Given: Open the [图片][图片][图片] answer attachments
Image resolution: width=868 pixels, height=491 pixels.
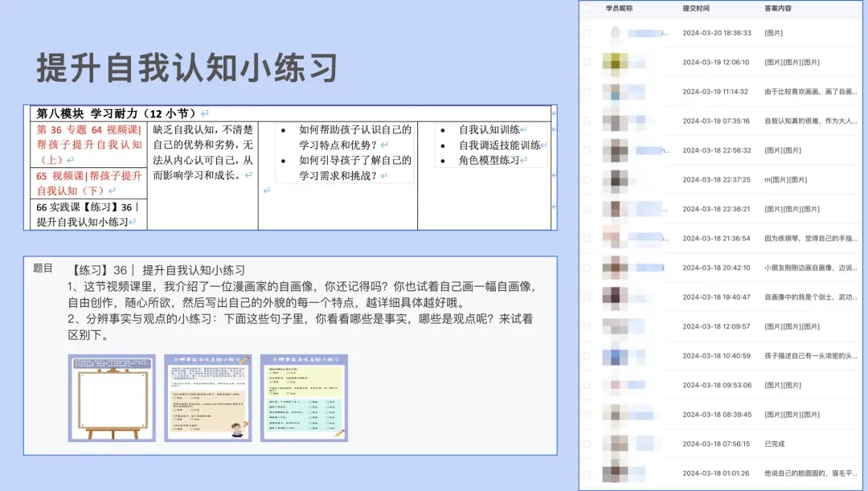Looking at the screenshot, I should pos(792,62).
